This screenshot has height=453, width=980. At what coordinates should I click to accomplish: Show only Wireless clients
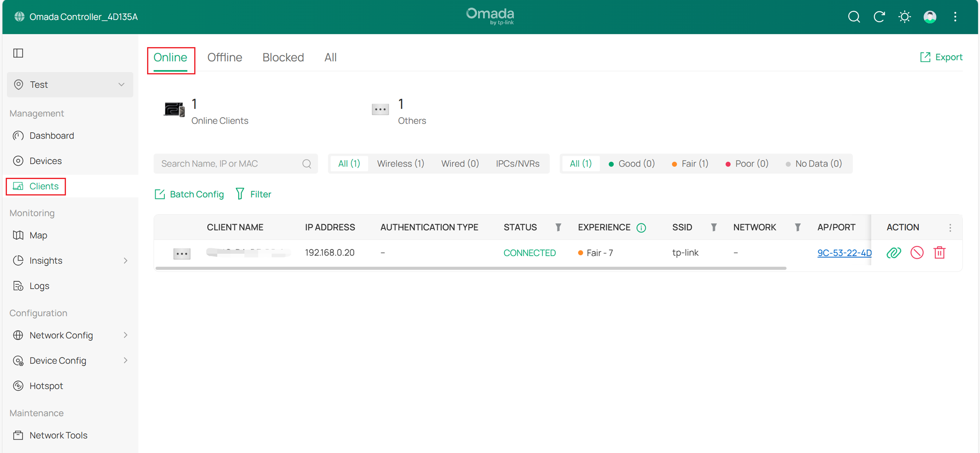[x=400, y=163]
